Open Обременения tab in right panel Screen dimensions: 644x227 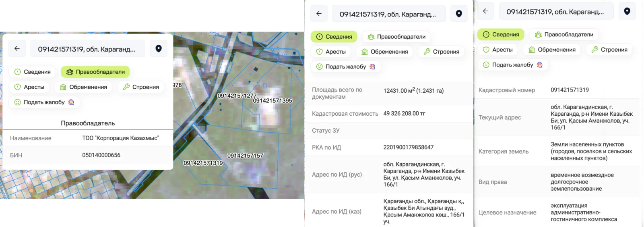pos(552,50)
